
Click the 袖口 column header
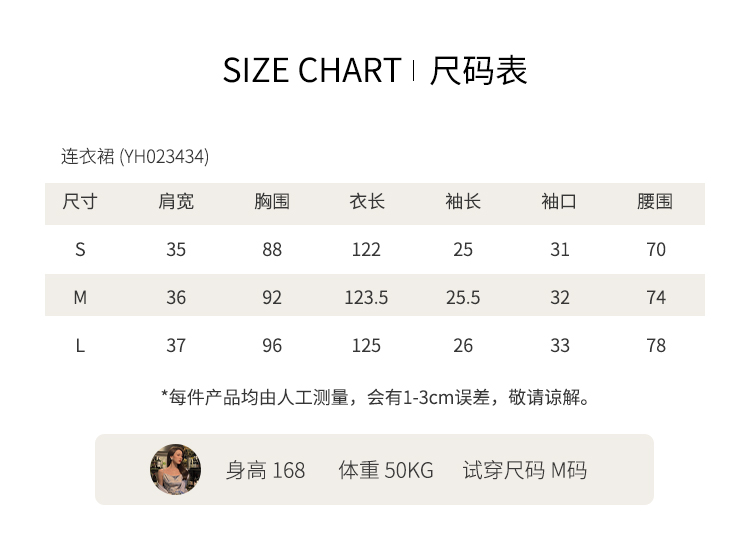[559, 202]
